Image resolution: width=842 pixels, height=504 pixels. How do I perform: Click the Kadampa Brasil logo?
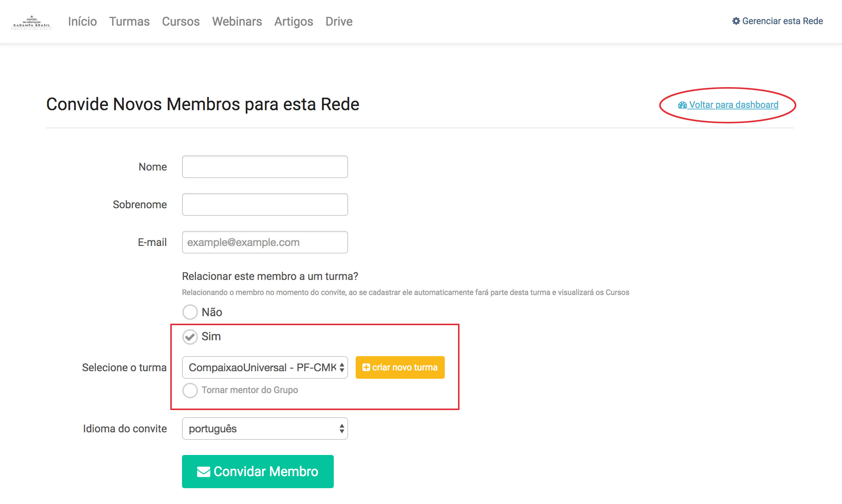pyautogui.click(x=32, y=23)
